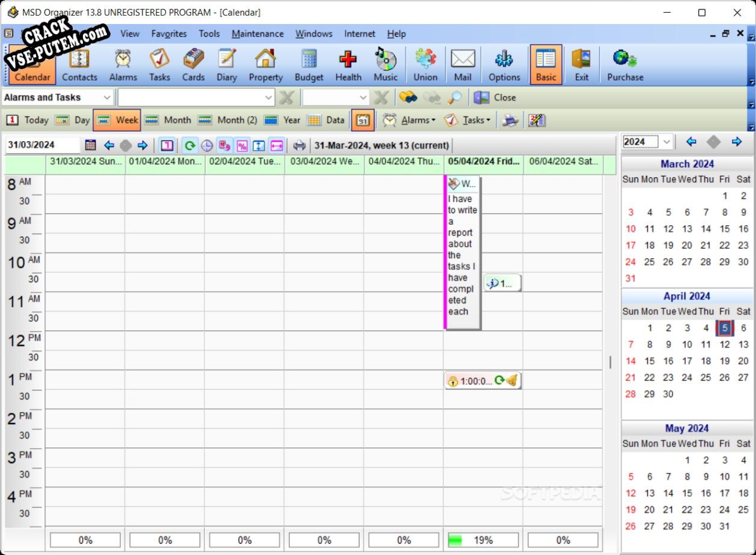Toggle the horizontal fit arrows button
Viewport: 756px width, 555px height.
(276, 145)
